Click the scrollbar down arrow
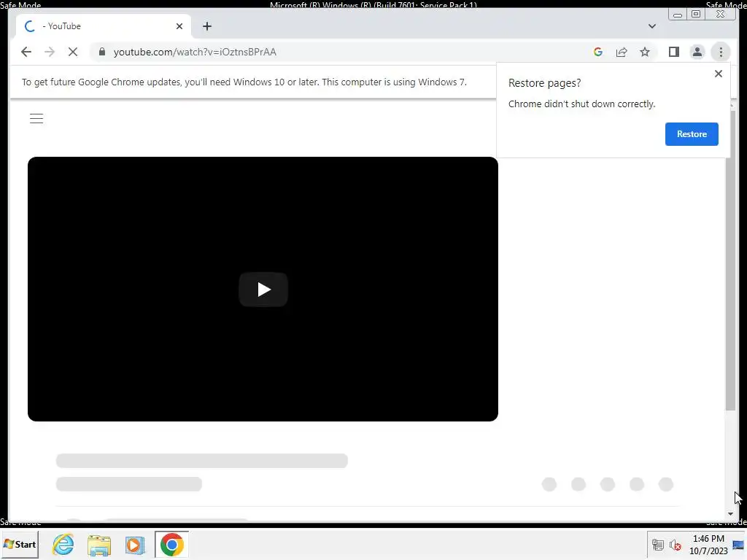Viewport: 747px width, 560px height. [x=730, y=514]
